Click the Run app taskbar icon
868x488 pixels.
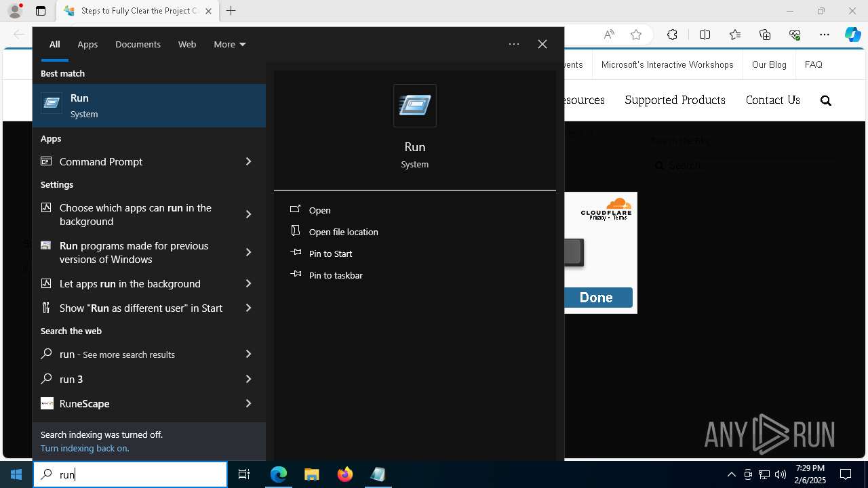point(378,474)
